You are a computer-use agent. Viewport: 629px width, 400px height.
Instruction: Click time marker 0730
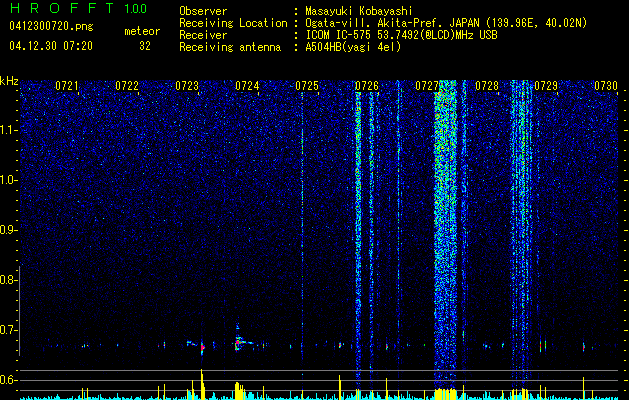click(606, 85)
